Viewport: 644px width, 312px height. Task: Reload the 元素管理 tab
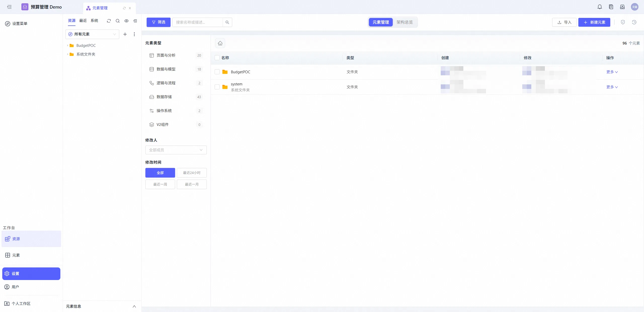click(x=124, y=8)
